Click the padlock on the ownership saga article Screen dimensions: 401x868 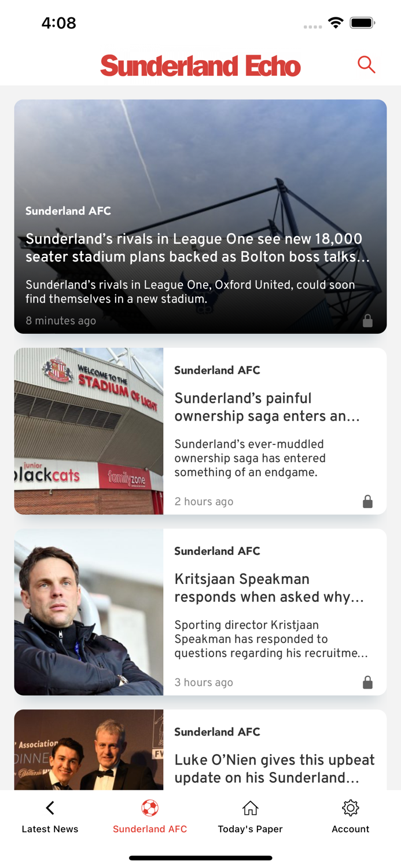368,501
